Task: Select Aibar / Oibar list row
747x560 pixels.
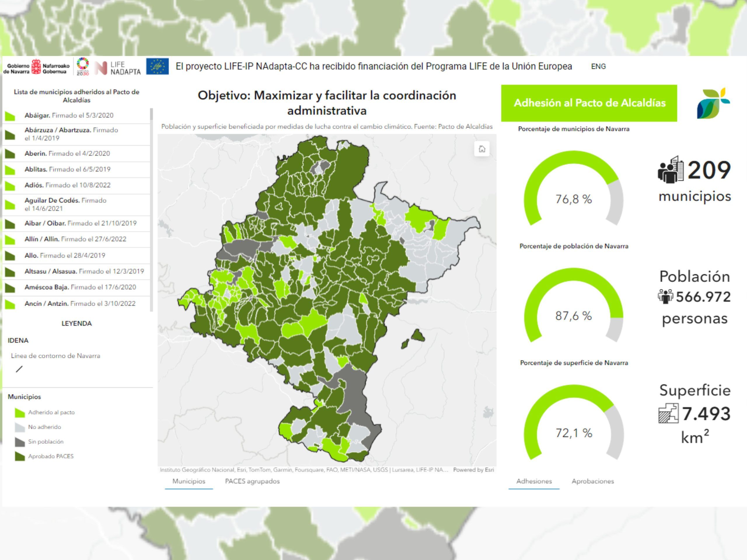Action: (76, 223)
